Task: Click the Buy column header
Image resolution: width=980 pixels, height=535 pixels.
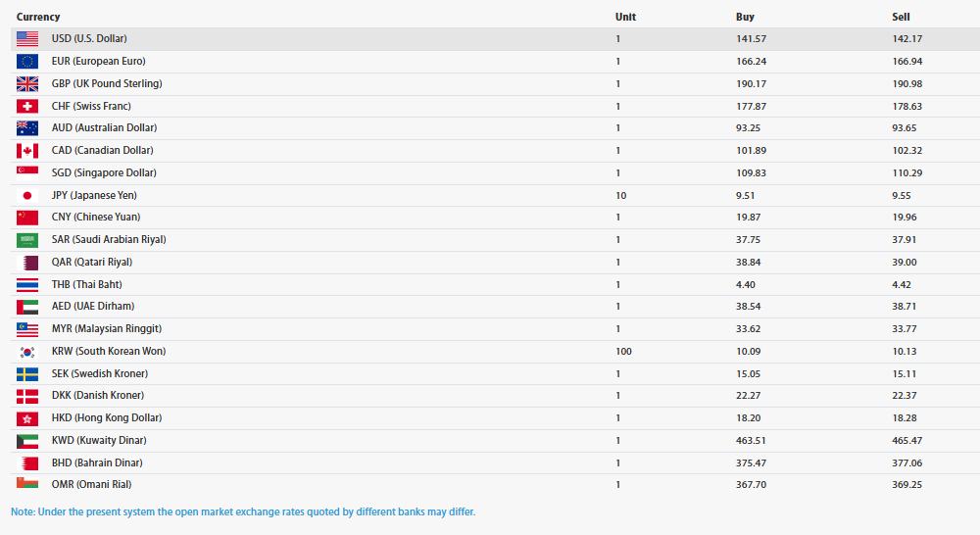Action: [x=745, y=17]
